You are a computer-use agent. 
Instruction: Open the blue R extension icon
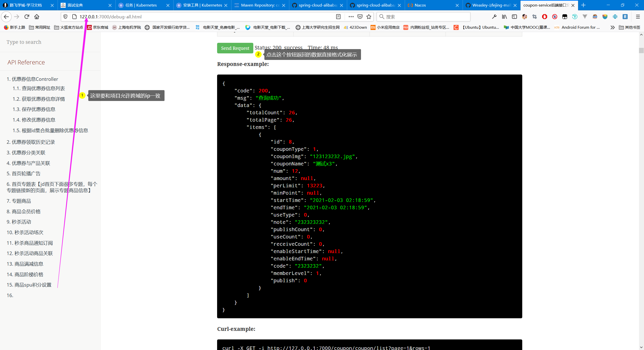tap(625, 17)
